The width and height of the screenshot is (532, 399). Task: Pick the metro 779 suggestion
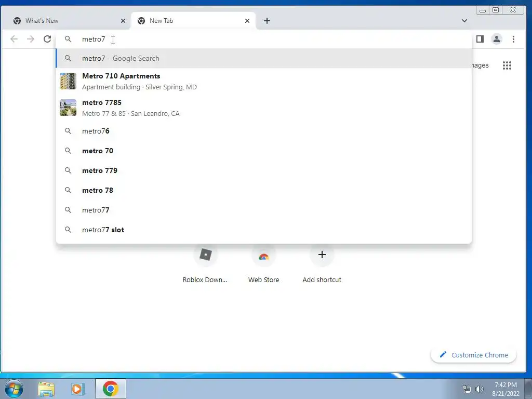pyautogui.click(x=264, y=170)
